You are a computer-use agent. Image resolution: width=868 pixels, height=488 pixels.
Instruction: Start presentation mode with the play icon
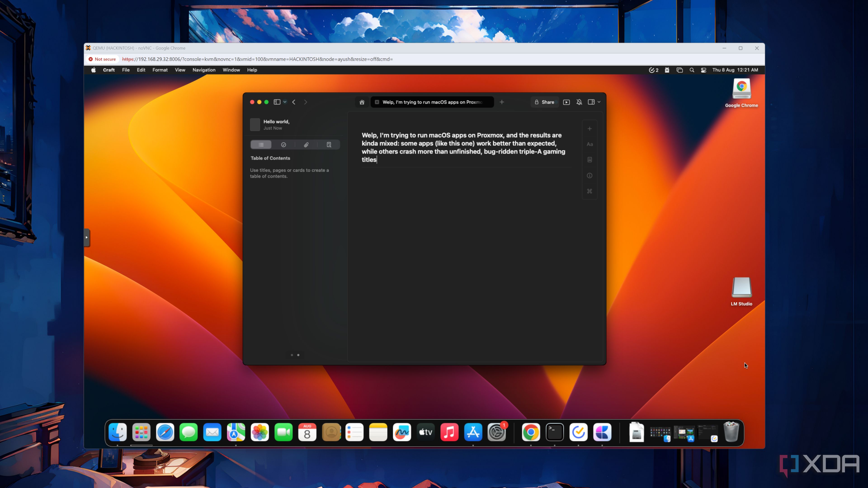tap(566, 102)
